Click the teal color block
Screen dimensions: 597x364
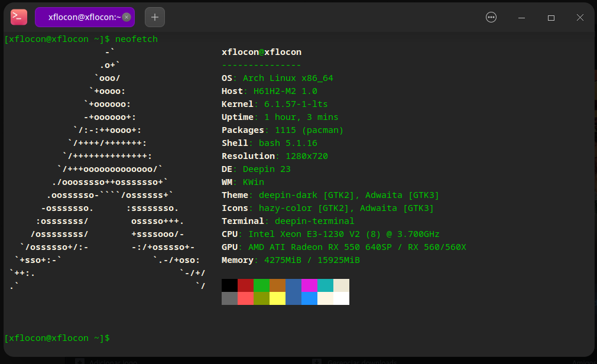326,285
